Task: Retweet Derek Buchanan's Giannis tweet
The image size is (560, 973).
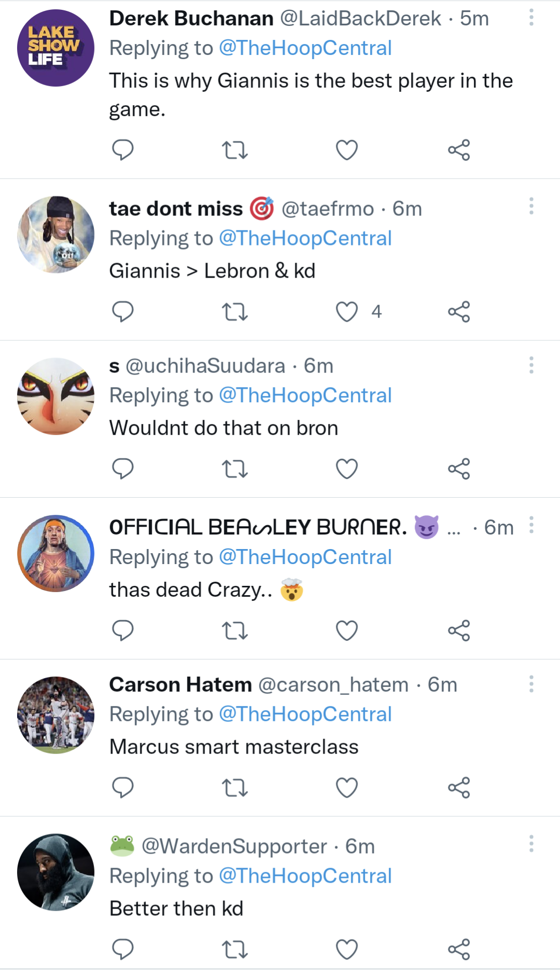Action: (235, 150)
